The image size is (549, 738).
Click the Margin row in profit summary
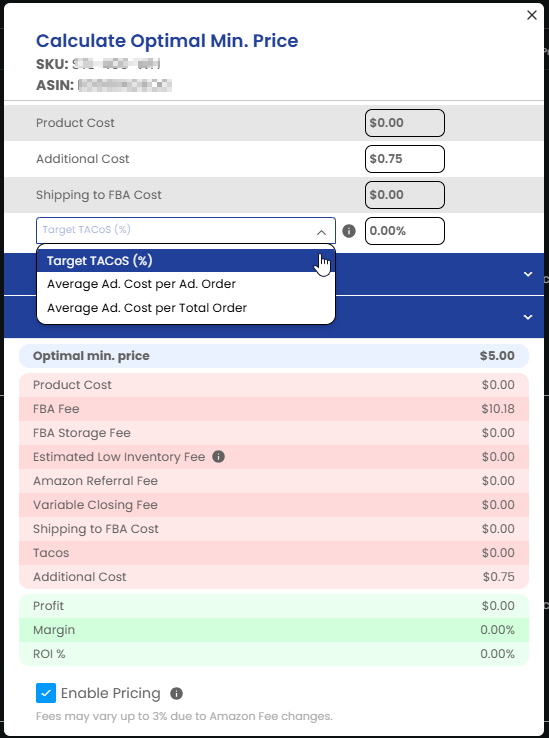coord(274,630)
